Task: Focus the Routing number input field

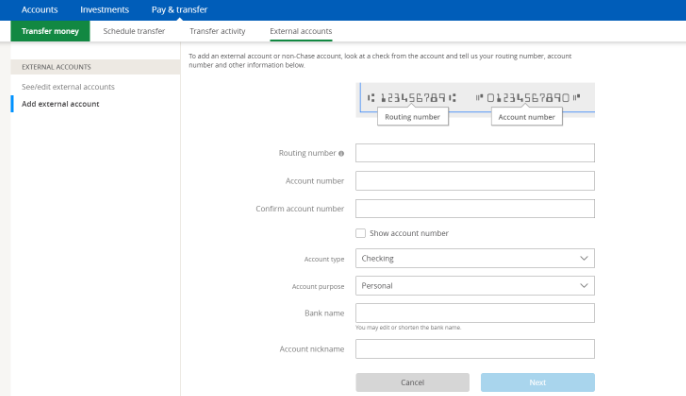Action: coord(475,153)
